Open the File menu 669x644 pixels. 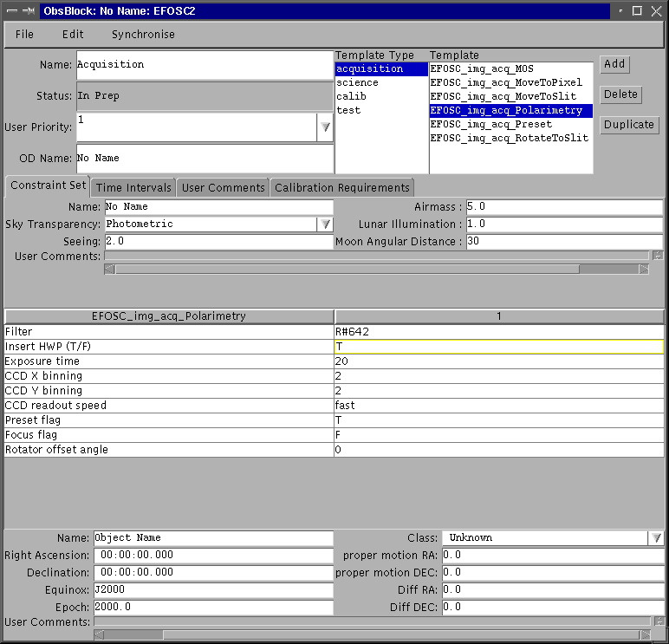24,35
